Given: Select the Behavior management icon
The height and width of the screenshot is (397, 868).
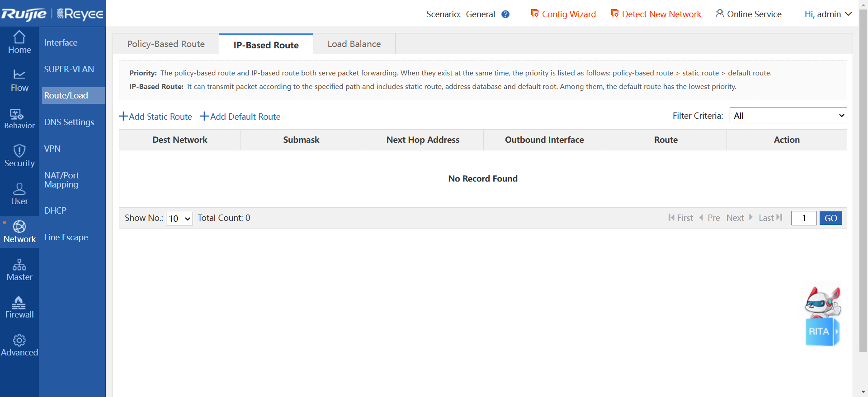Looking at the screenshot, I should coord(17,114).
